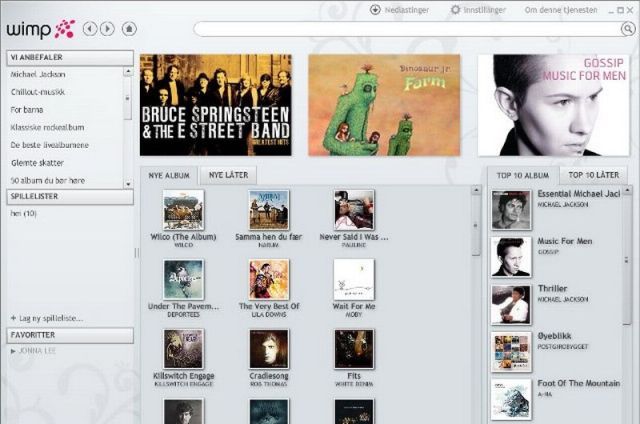The image size is (640, 424).
Task: Click the down arrow in the recommendations list scrollbar
Action: click(128, 184)
